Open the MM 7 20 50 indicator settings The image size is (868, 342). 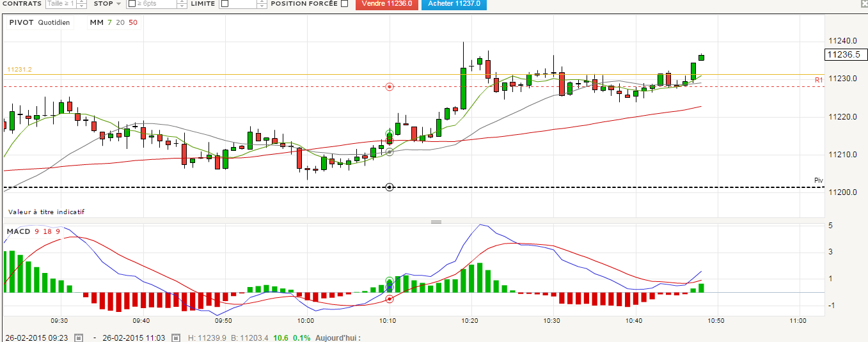(x=114, y=22)
